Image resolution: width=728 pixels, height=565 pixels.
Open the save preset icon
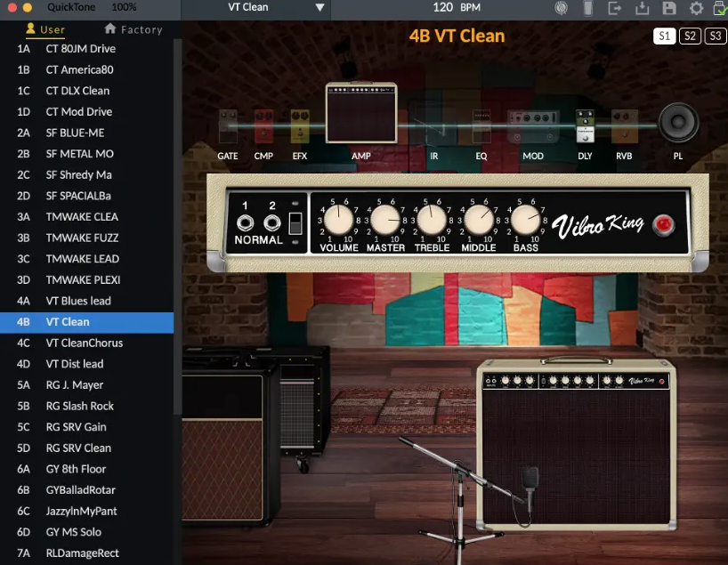click(667, 8)
